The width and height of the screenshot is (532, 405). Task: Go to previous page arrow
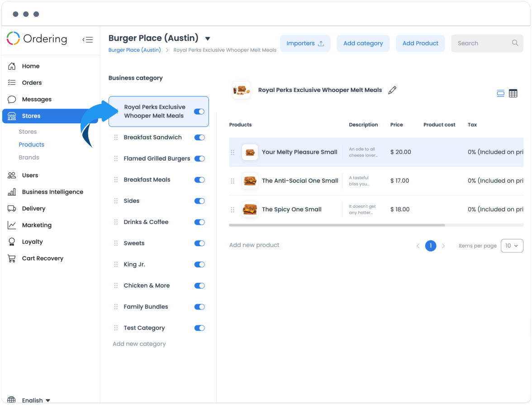[418, 246]
